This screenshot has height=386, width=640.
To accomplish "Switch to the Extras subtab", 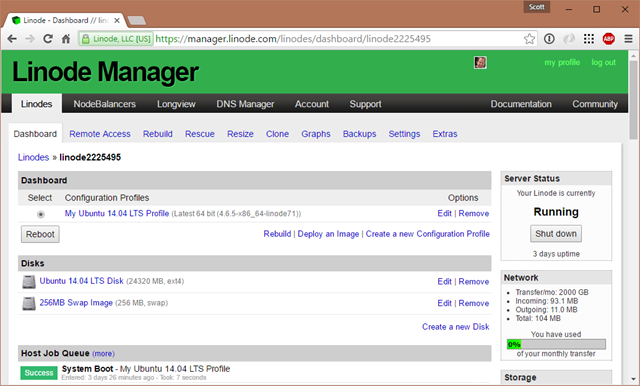I will (445, 134).
